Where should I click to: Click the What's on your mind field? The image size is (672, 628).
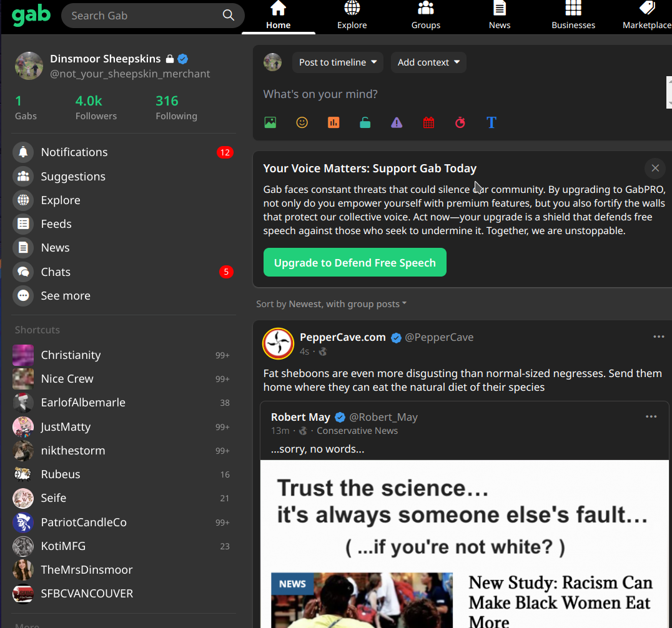(x=463, y=94)
